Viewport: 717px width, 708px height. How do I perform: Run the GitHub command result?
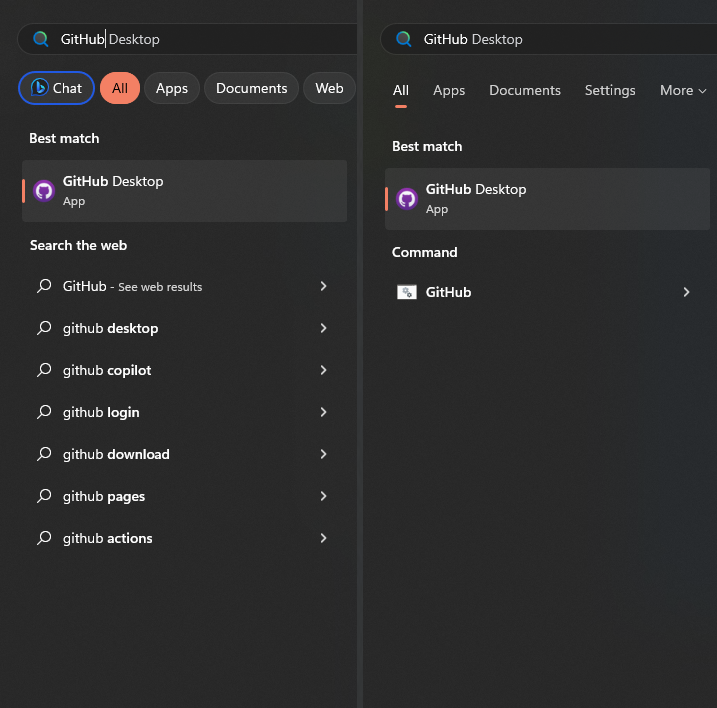tap(547, 292)
